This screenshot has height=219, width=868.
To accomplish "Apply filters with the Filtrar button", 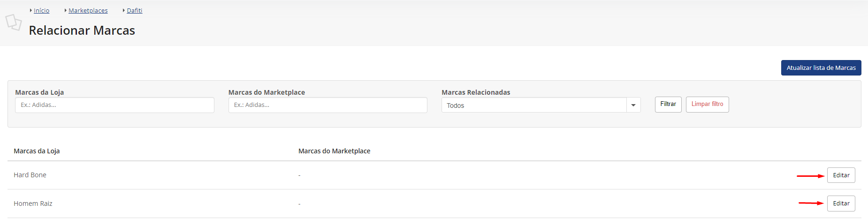I will 668,104.
